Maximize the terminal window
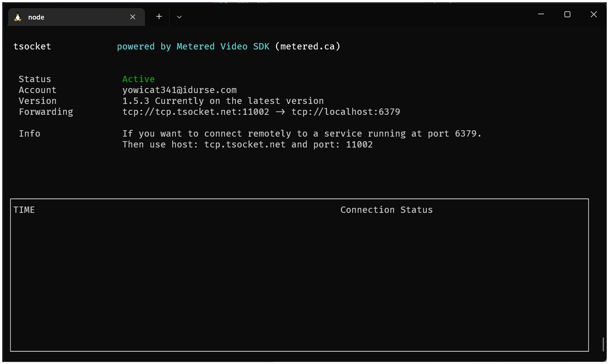609x364 pixels. coord(567,15)
